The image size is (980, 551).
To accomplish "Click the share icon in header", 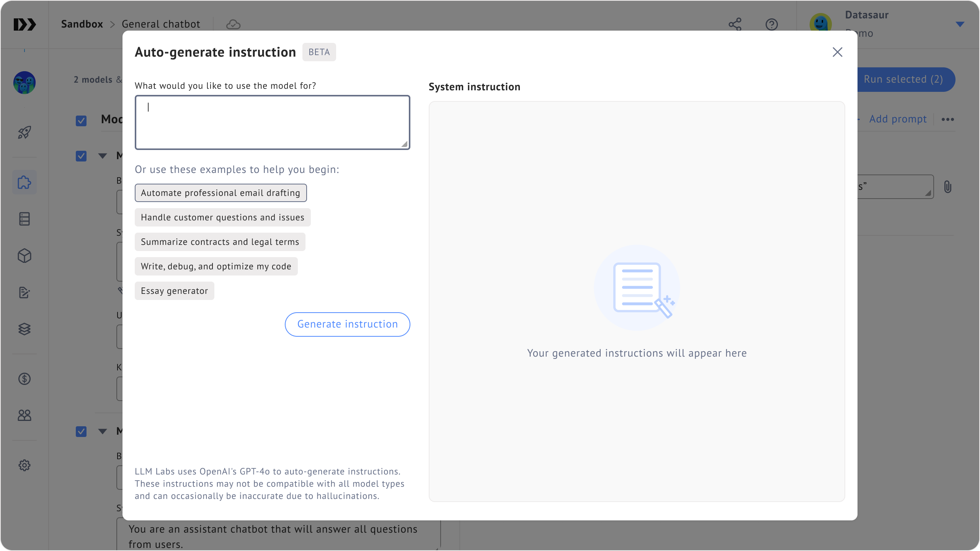I will [735, 24].
